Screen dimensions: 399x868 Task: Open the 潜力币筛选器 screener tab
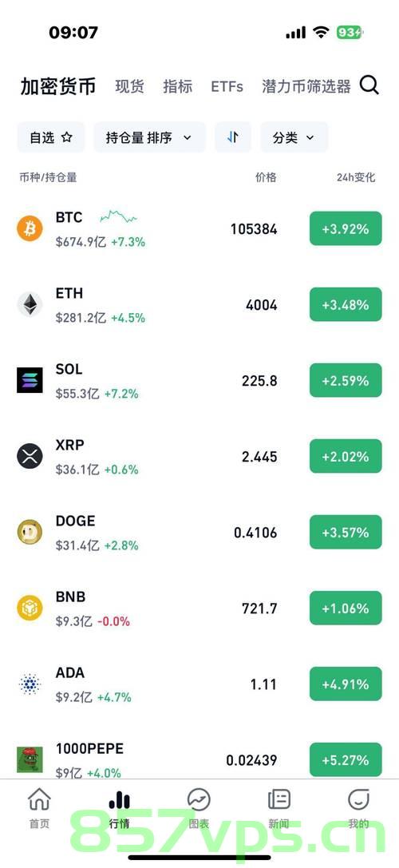tap(306, 86)
